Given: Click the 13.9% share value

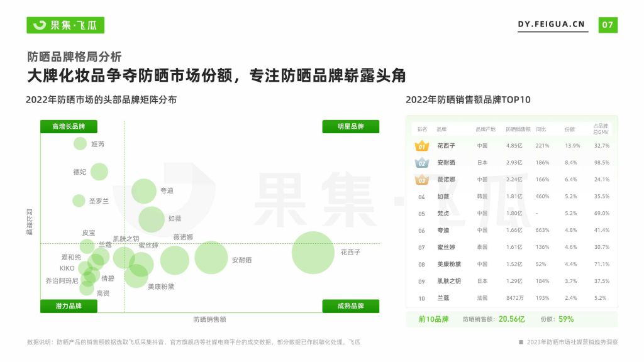Looking at the screenshot, I should 572,146.
